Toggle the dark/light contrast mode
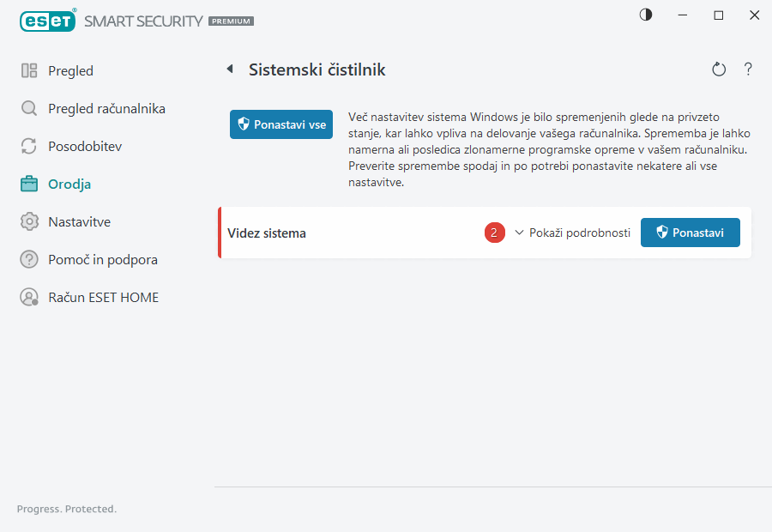The height and width of the screenshot is (532, 772). [x=646, y=15]
